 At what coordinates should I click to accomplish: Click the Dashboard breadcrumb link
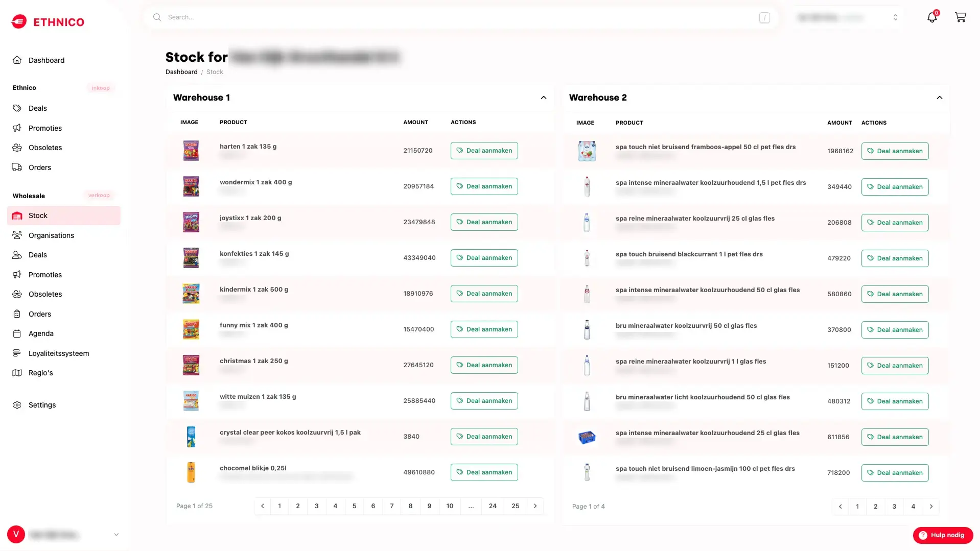pyautogui.click(x=181, y=72)
